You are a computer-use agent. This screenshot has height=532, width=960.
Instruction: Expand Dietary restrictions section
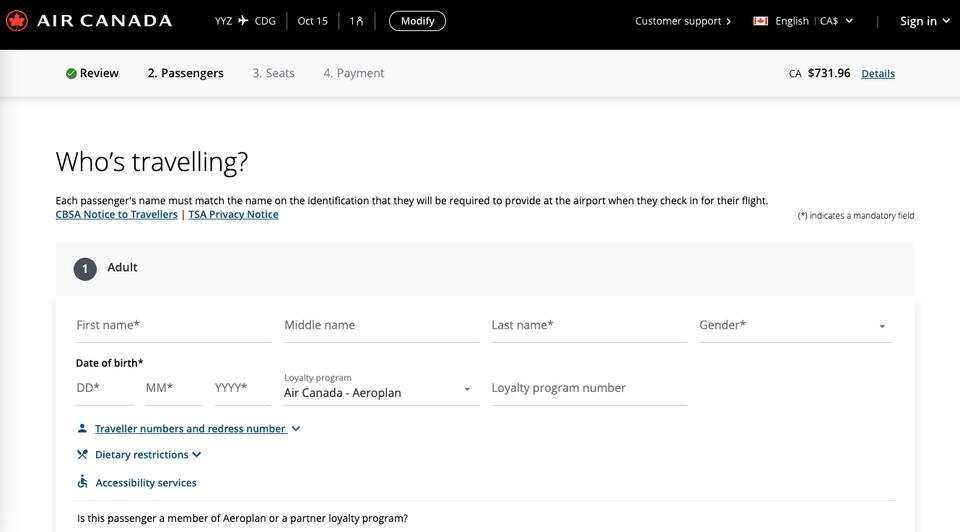[x=148, y=454]
